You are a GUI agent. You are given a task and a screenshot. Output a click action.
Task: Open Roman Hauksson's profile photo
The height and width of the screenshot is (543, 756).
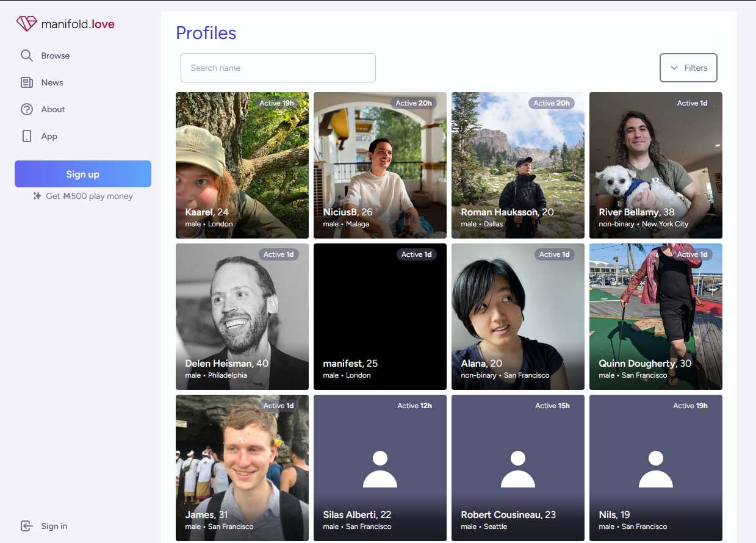point(518,165)
